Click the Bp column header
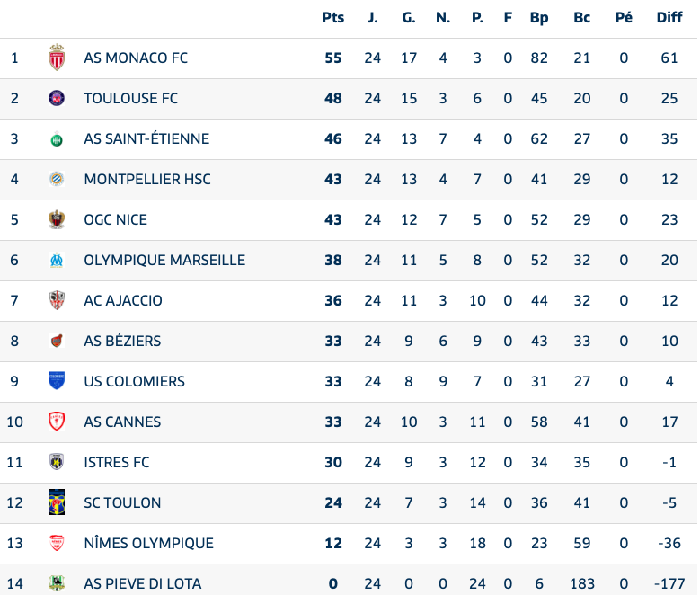 [x=539, y=17]
